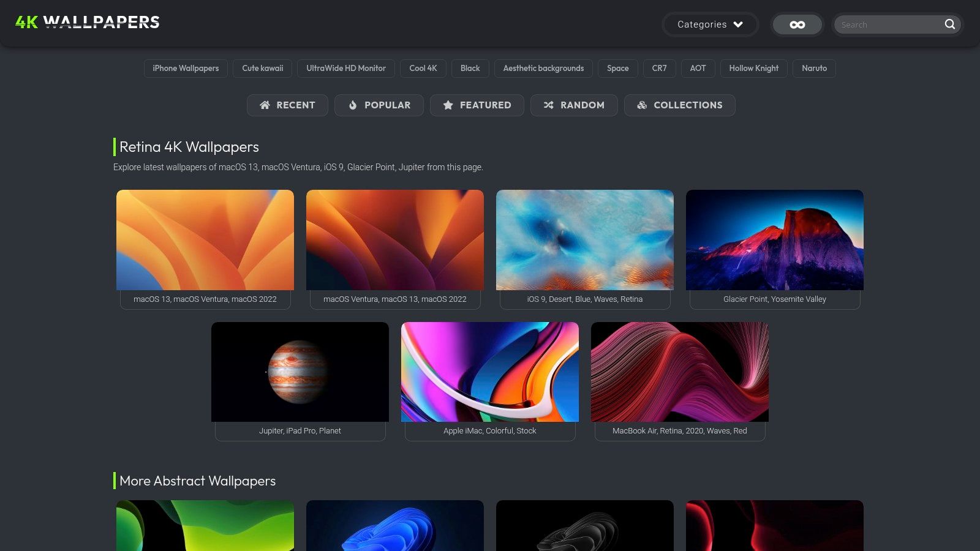
Task: Open the MacBook Air red waves thumbnail
Action: tap(680, 372)
